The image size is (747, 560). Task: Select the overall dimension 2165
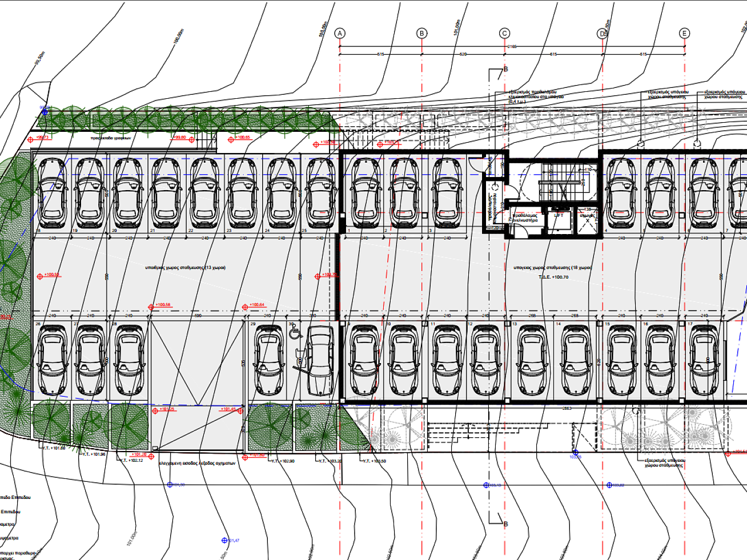point(512,47)
